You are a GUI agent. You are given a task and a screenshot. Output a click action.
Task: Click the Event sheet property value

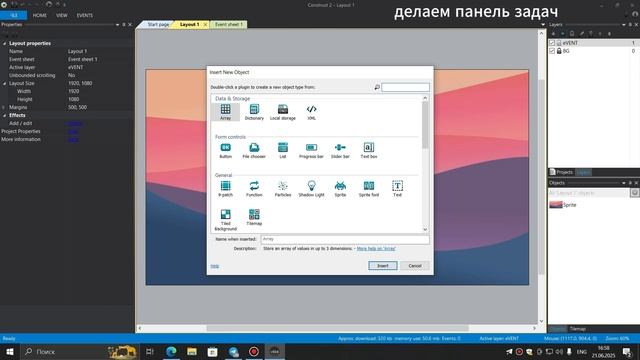point(82,59)
